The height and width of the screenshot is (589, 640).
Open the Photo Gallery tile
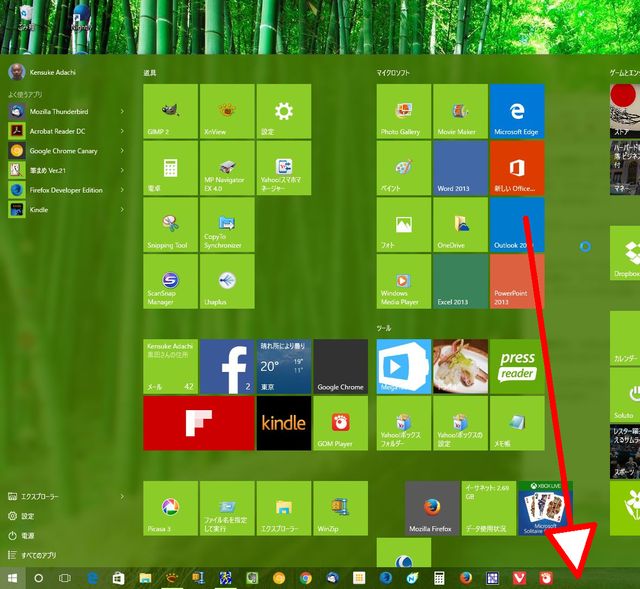(404, 111)
